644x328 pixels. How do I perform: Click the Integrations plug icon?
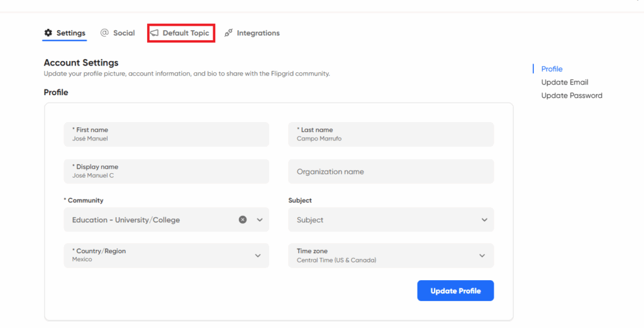coord(229,33)
